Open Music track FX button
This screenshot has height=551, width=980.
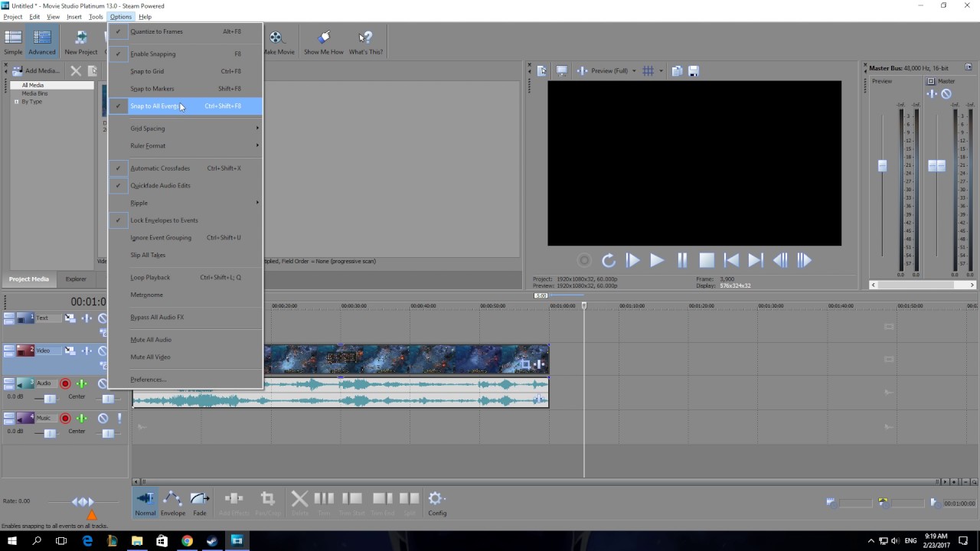[x=82, y=419]
